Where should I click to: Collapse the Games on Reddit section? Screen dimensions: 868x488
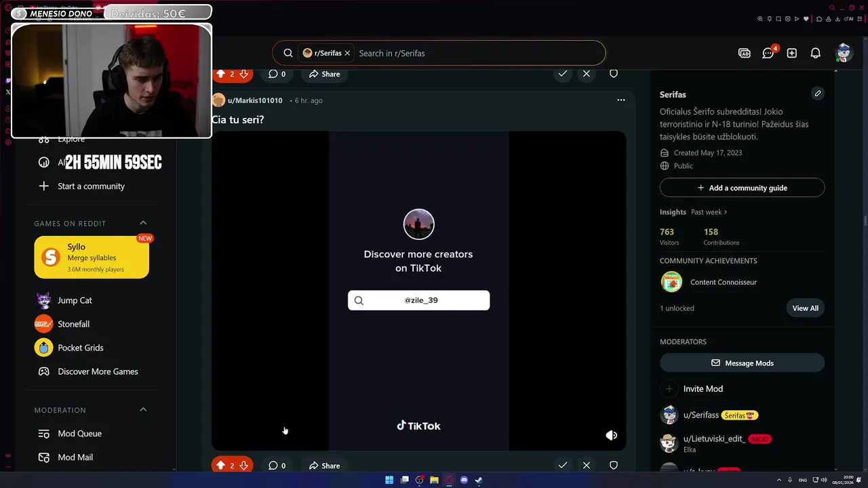[x=143, y=223]
